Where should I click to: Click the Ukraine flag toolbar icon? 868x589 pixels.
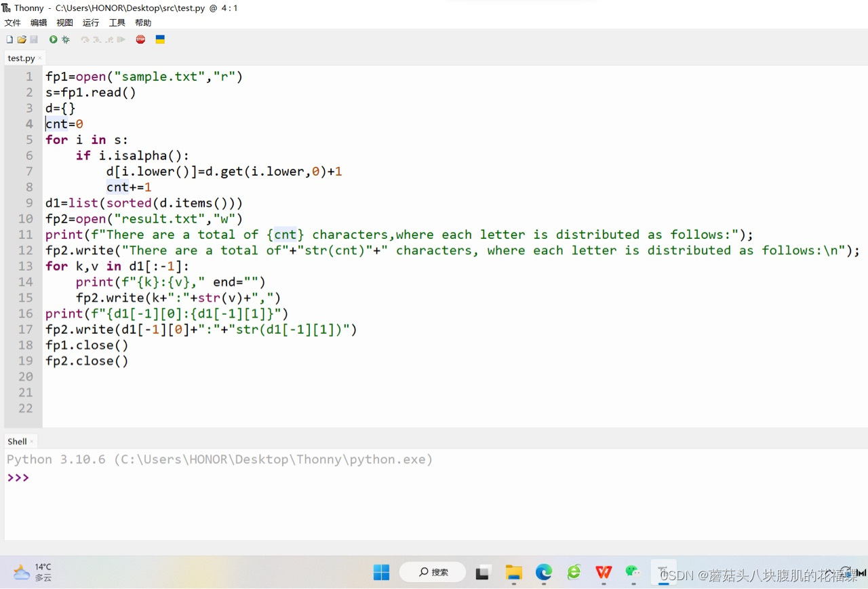click(160, 39)
